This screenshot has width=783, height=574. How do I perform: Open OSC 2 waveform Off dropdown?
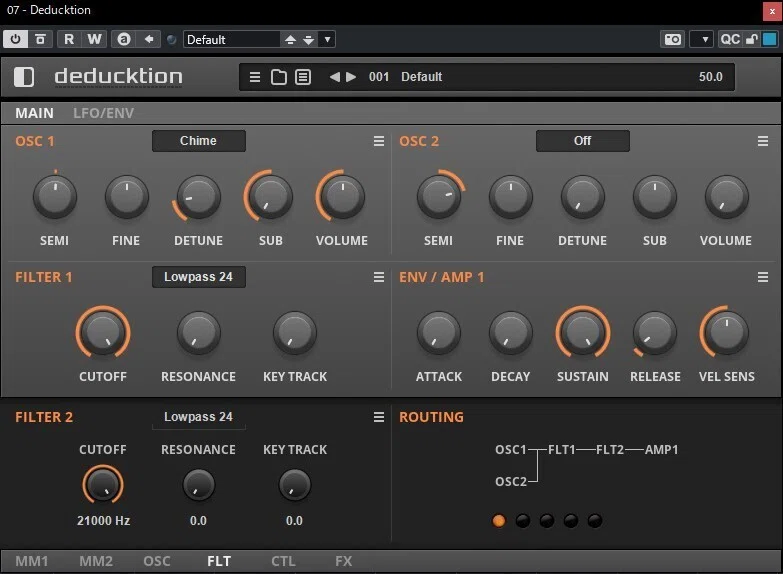pyautogui.click(x=583, y=141)
